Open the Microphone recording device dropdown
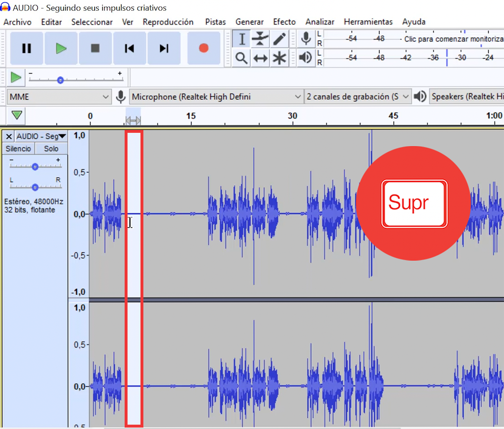The width and height of the screenshot is (504, 429). coord(216,97)
